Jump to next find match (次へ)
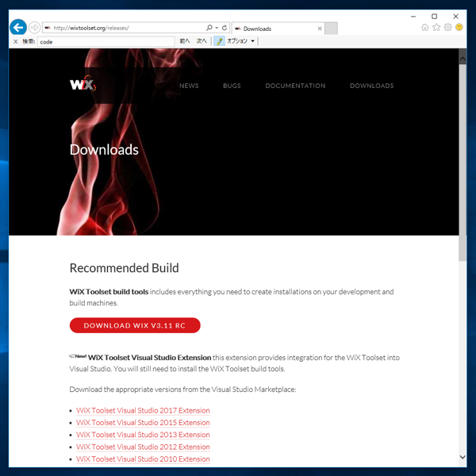Viewport: 476px width, 476px height. pos(202,41)
